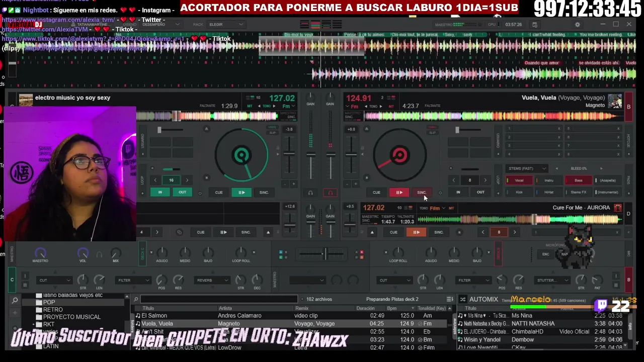This screenshot has width=644, height=362.
Task: Toggle the (Instrumental) stem pad
Action: tap(608, 192)
